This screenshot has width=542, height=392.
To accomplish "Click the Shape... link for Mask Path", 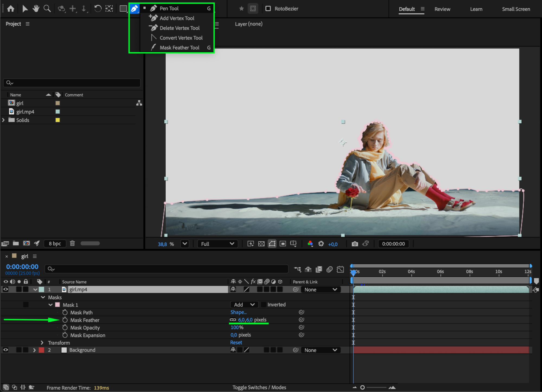I will coord(238,312).
